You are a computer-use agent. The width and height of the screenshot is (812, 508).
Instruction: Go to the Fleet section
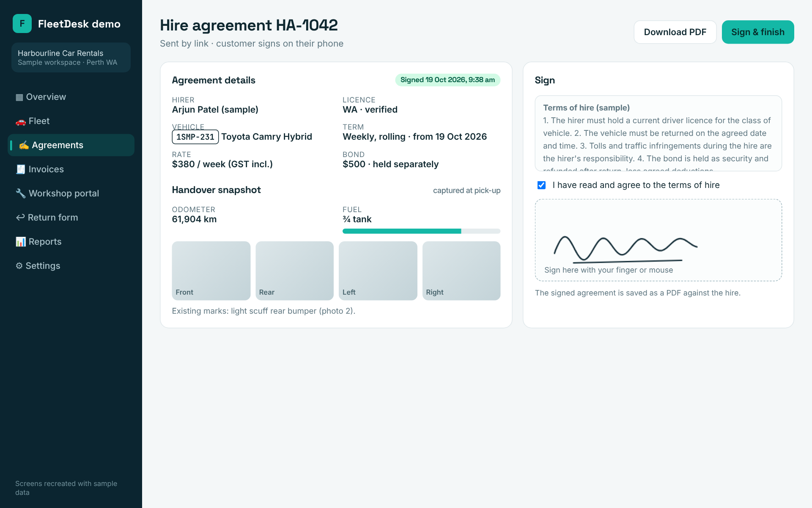point(71,121)
